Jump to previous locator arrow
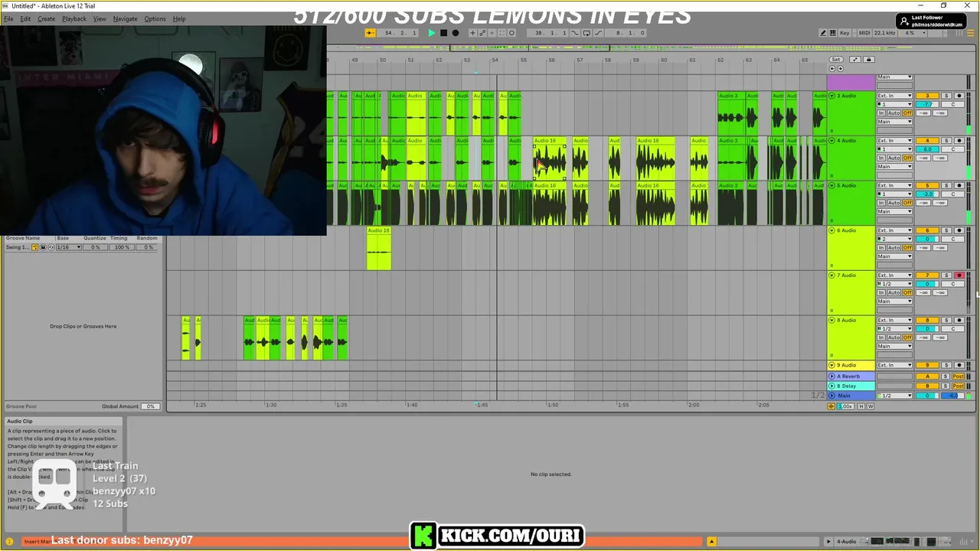 (832, 69)
